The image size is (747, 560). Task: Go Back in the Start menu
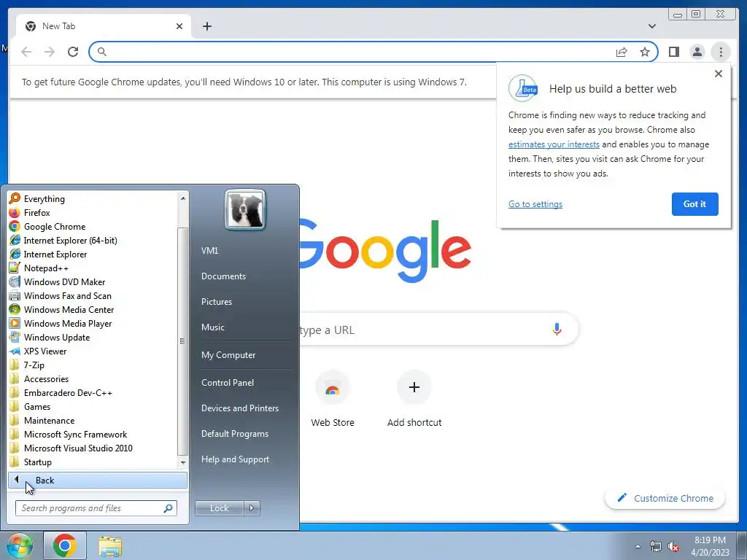point(98,480)
